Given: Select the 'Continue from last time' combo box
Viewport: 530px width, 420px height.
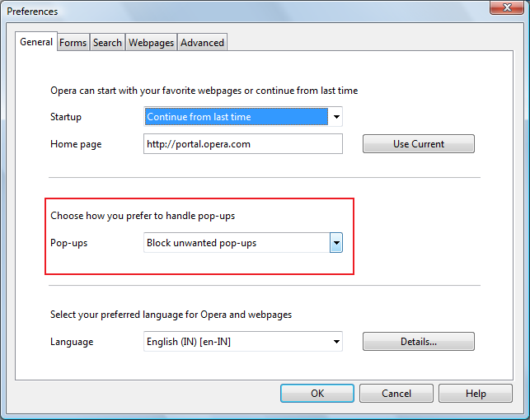Looking at the screenshot, I should click(x=243, y=117).
